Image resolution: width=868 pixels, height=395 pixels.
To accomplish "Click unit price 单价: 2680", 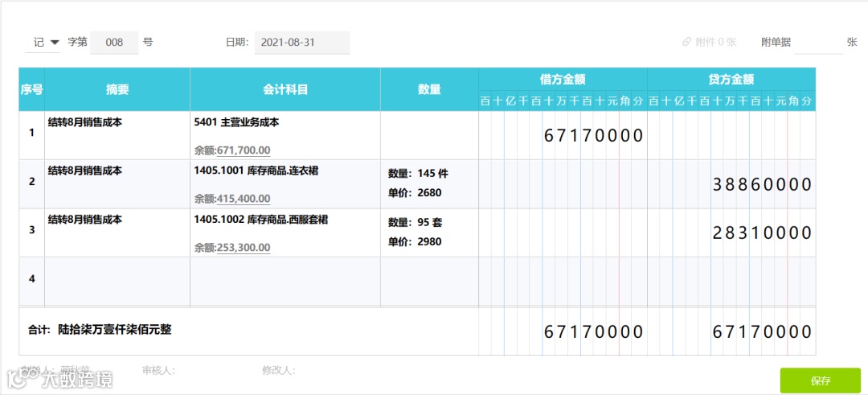I will pyautogui.click(x=415, y=193).
